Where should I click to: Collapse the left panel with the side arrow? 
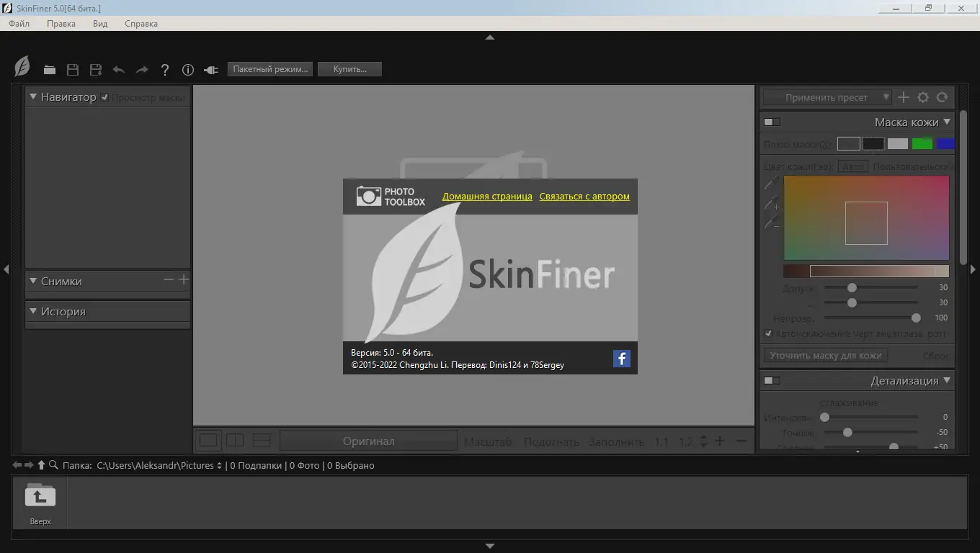(x=6, y=269)
